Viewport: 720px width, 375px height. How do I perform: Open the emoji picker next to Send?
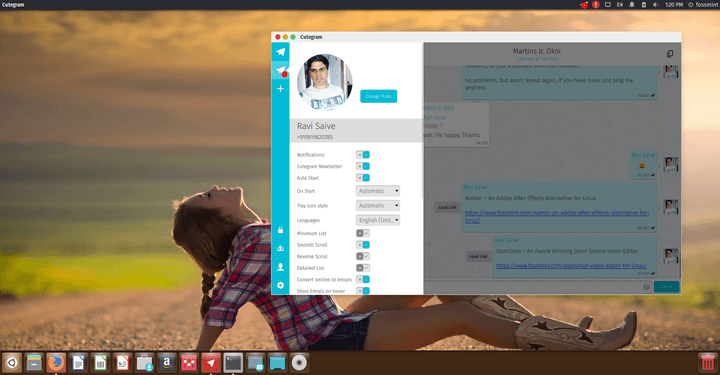click(646, 286)
